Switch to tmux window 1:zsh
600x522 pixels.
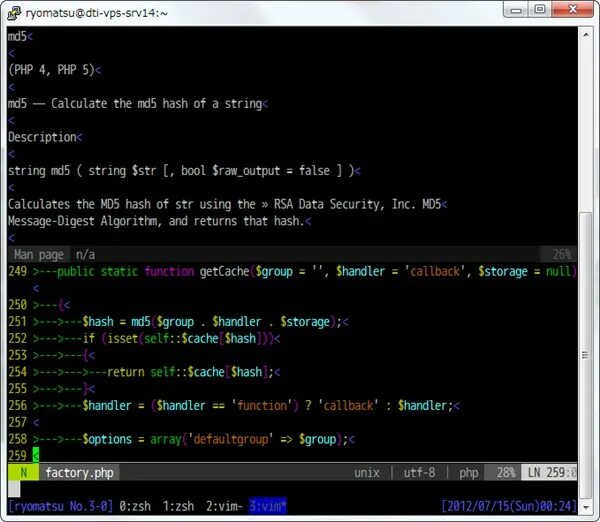click(x=178, y=506)
